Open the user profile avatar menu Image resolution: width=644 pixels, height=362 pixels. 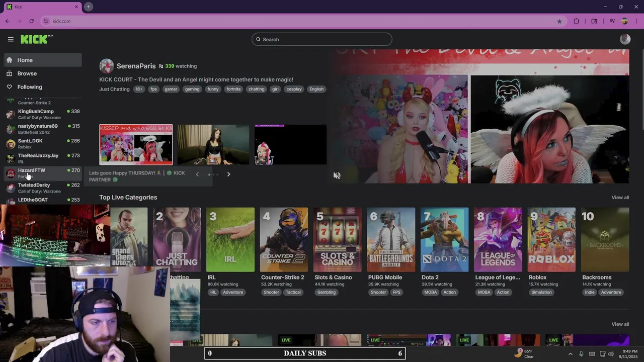coord(625,39)
